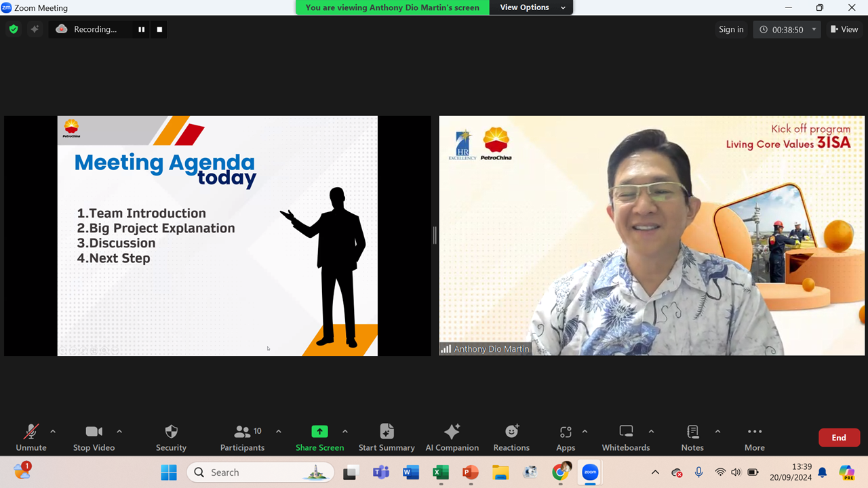Click the green Share Screen icon
Screen dimensions: 868x488
tap(319, 432)
